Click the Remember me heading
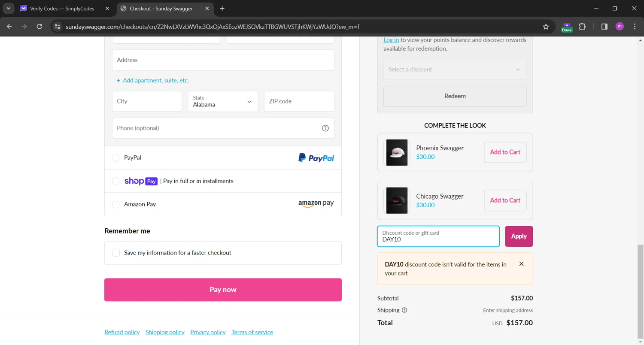 tap(127, 231)
